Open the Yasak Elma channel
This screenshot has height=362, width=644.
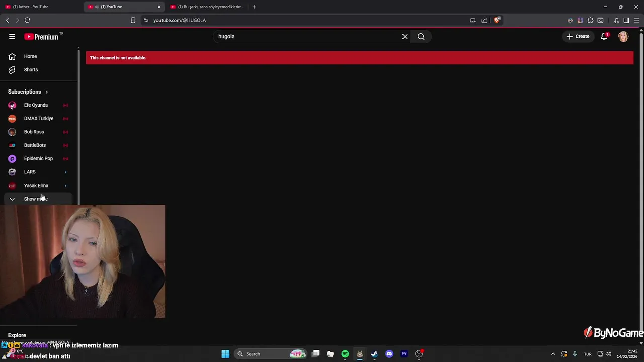coord(38,186)
